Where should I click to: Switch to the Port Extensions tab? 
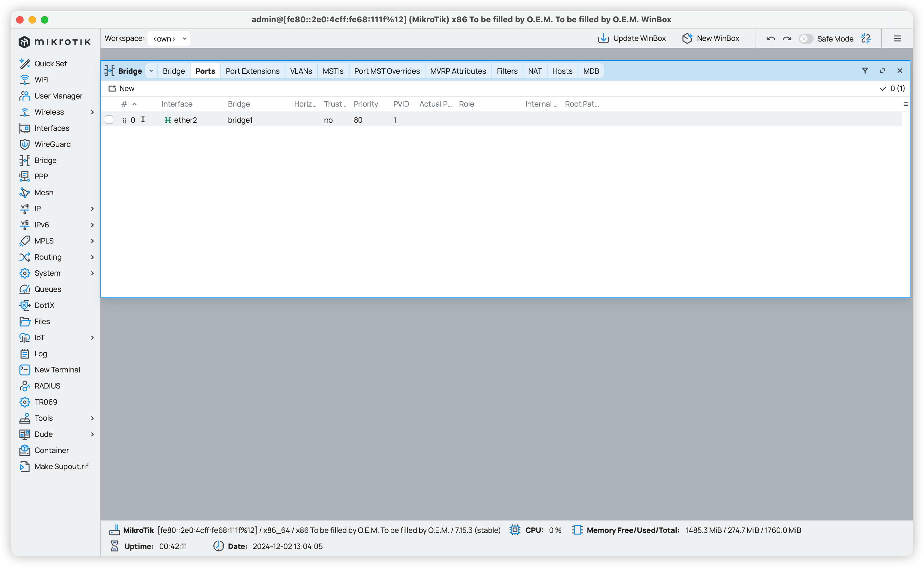coord(252,71)
